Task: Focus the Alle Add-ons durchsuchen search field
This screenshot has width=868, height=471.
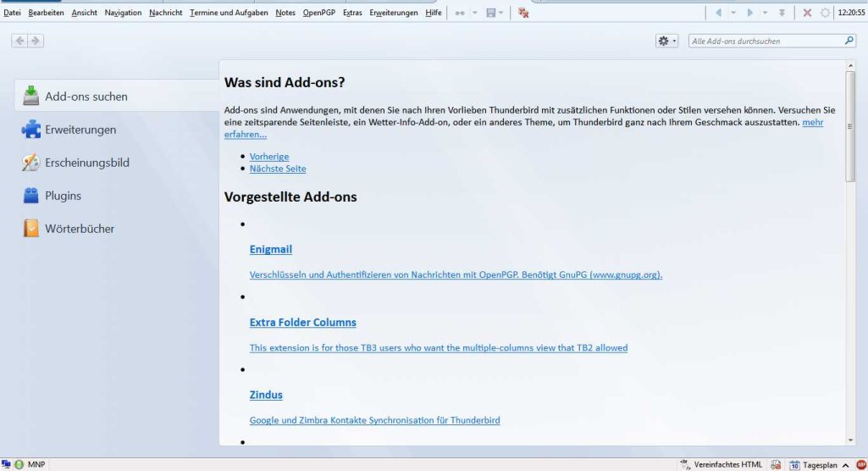Action: 771,41
